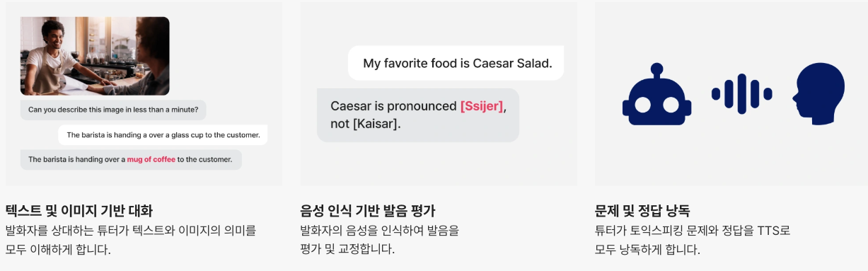This screenshot has height=271, width=868.
Task: Click the '문제 및 정답 낭독' heading
Action: click(643, 210)
